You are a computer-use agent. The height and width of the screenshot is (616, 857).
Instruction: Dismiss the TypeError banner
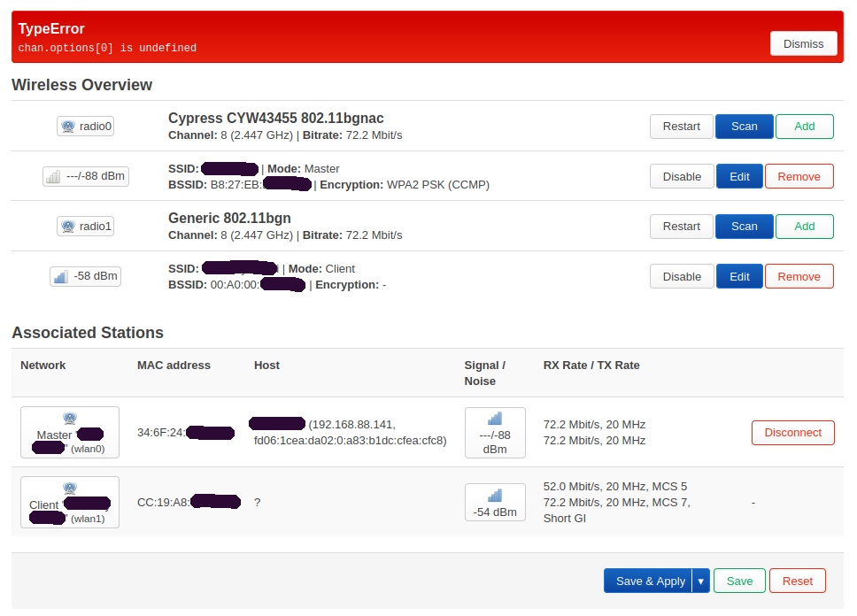pyautogui.click(x=803, y=43)
